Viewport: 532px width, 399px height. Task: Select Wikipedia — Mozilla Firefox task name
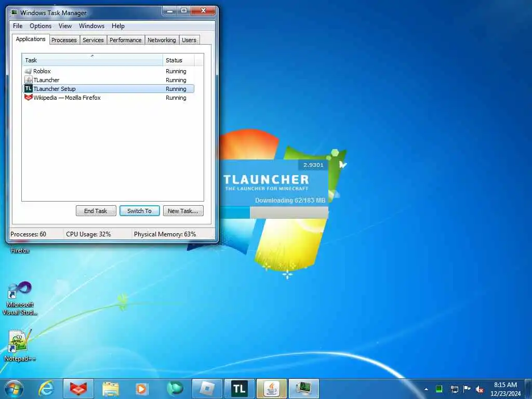tap(67, 98)
